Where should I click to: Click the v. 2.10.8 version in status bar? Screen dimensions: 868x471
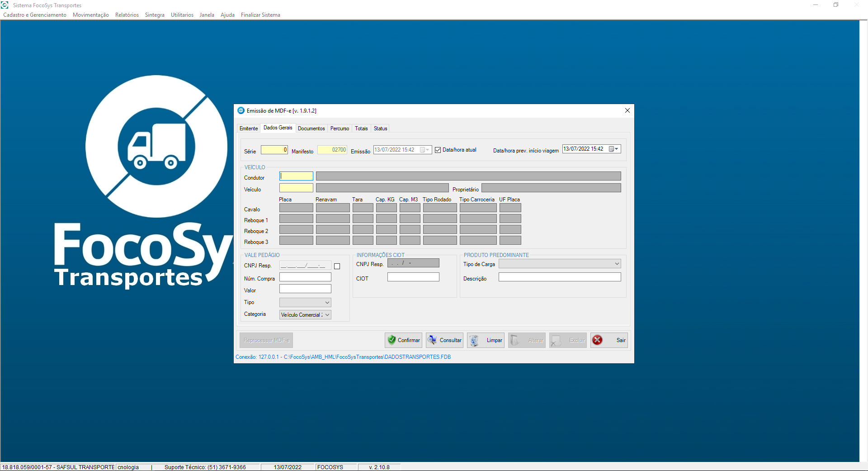[379, 467]
